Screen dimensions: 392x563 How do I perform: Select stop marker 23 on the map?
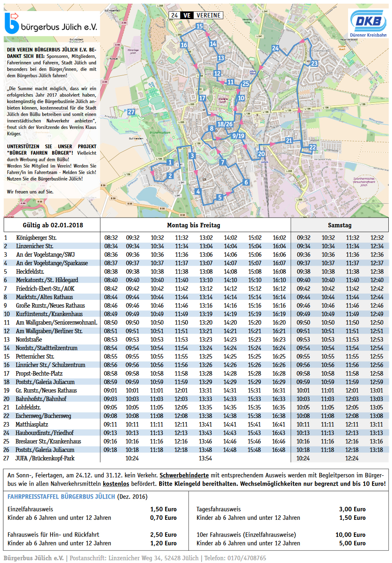(x=314, y=63)
